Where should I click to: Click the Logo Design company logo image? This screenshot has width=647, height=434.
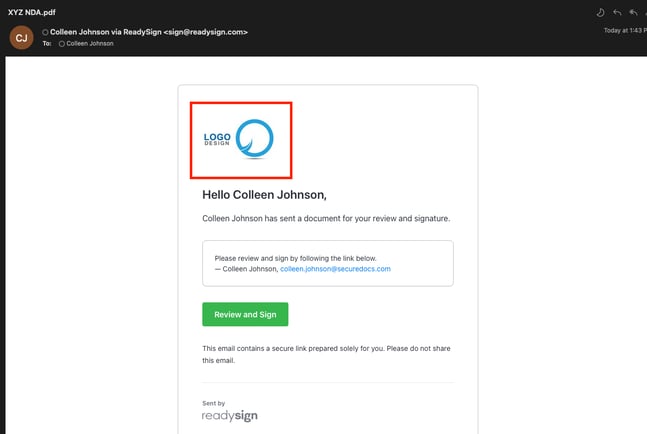point(238,139)
